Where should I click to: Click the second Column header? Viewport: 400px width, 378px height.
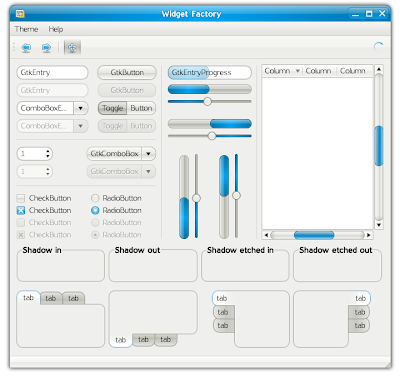318,71
